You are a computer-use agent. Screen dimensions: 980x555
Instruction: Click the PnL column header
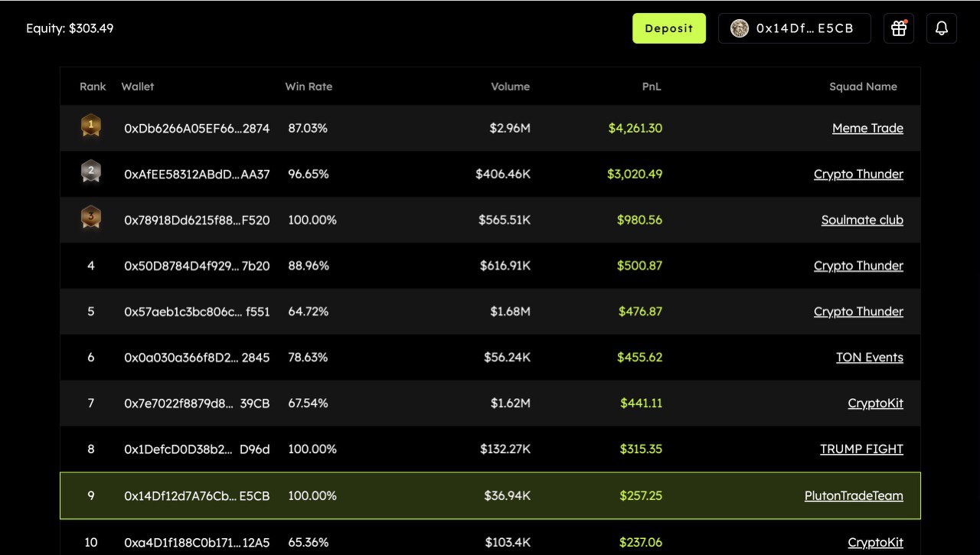click(652, 87)
